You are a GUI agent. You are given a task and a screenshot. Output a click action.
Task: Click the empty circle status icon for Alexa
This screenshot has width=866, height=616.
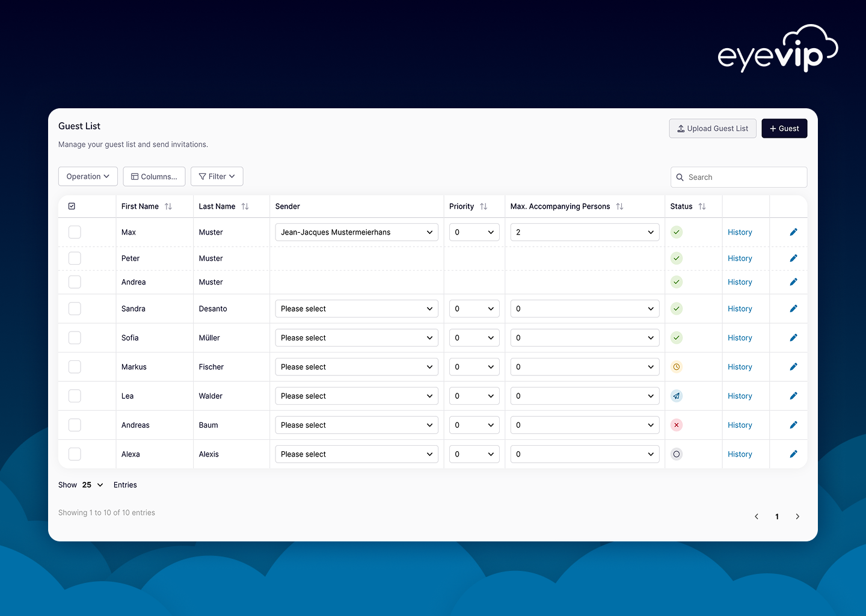click(x=677, y=454)
